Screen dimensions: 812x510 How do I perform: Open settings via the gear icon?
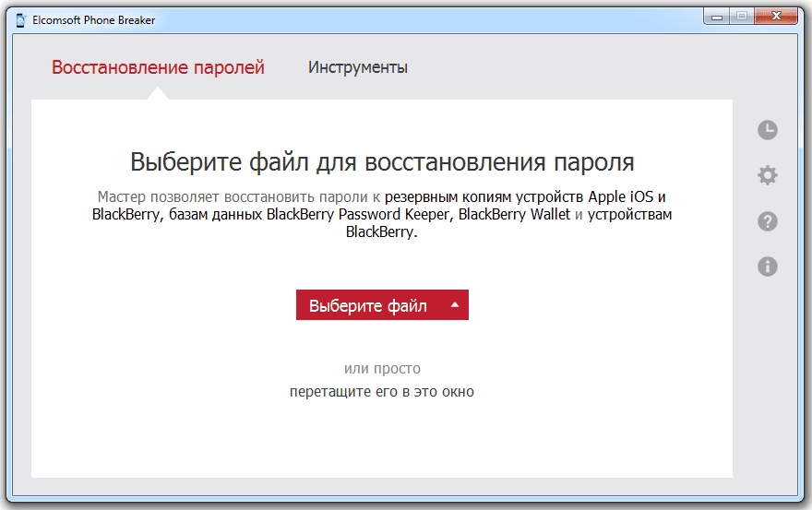pyautogui.click(x=768, y=175)
